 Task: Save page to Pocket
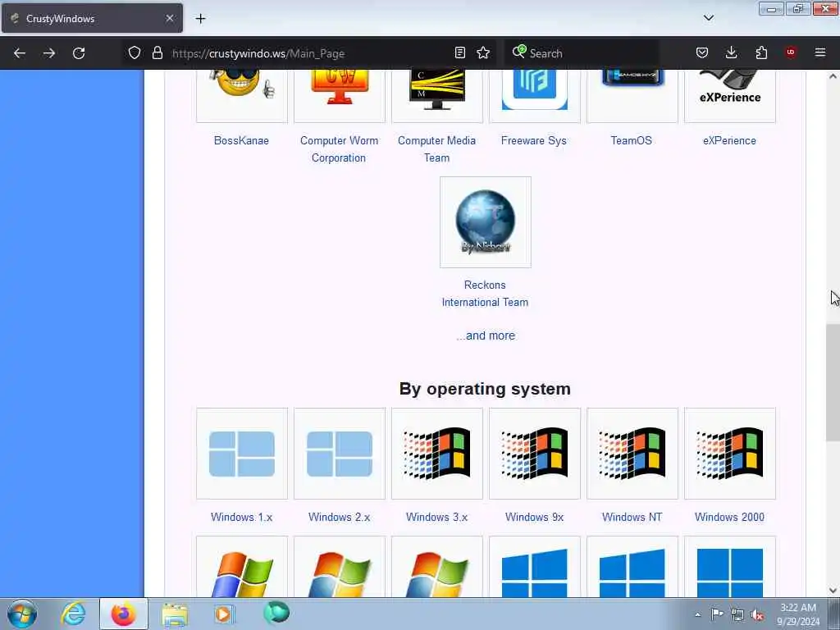[702, 53]
